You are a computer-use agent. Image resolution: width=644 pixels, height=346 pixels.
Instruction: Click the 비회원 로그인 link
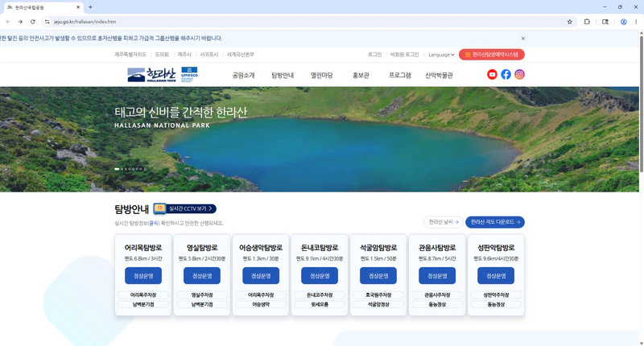pyautogui.click(x=404, y=55)
